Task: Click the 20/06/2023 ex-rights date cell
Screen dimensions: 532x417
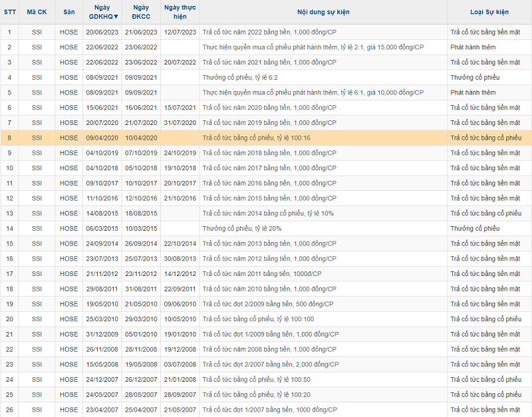Action: (x=103, y=32)
